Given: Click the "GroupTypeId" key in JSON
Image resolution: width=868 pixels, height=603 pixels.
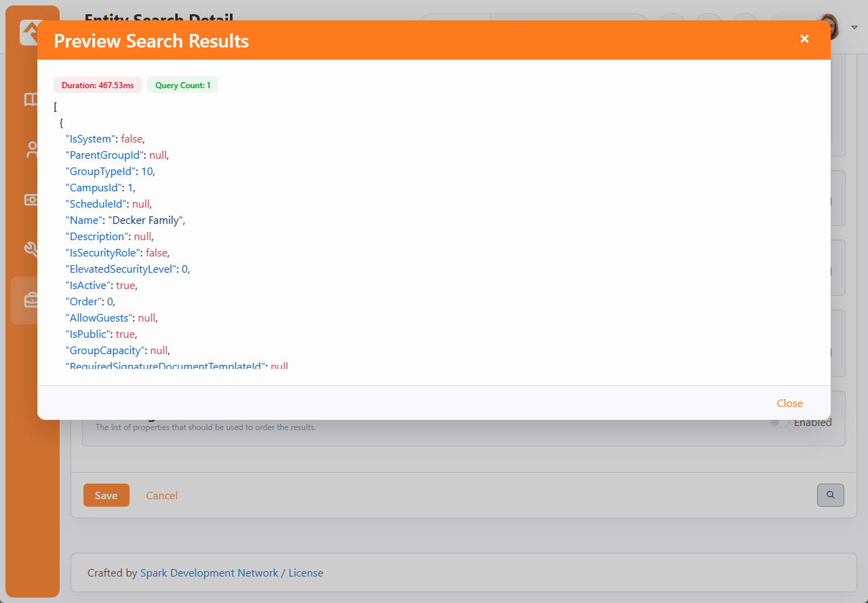Looking at the screenshot, I should [x=100, y=172].
